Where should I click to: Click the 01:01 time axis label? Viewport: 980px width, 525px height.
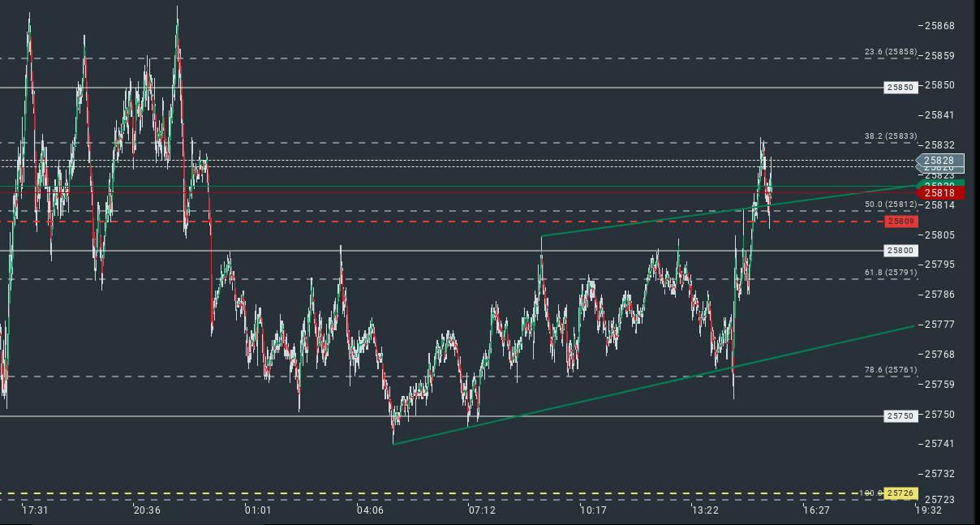coord(258,510)
